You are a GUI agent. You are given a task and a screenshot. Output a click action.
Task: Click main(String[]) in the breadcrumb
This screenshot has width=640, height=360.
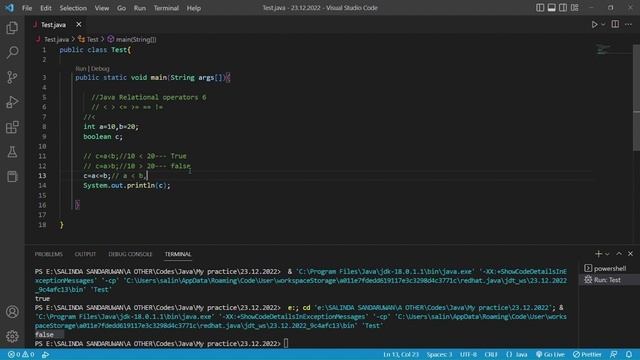pos(136,40)
